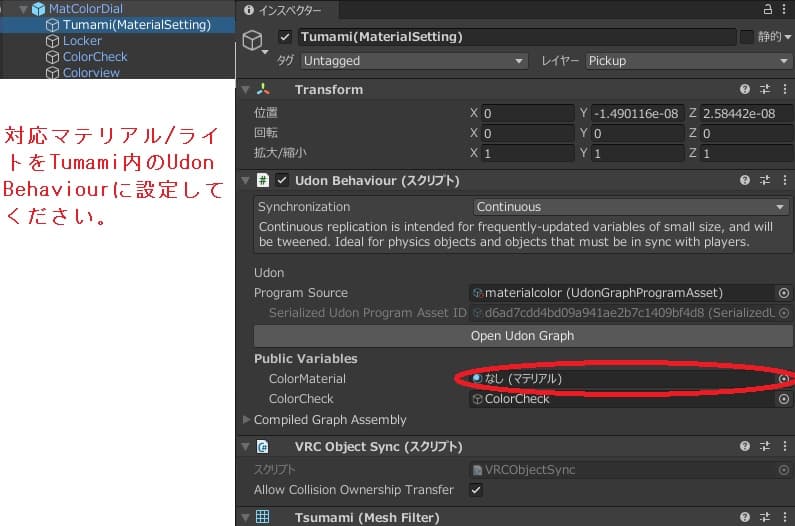Click the ColorCheck object picker circle
The image size is (795, 526).
[x=784, y=399]
